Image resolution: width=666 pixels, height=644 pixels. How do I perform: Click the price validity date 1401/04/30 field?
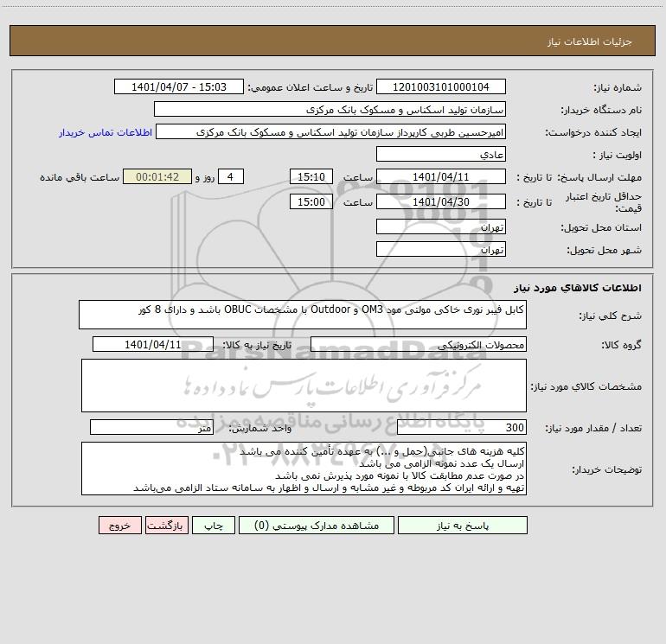(441, 201)
